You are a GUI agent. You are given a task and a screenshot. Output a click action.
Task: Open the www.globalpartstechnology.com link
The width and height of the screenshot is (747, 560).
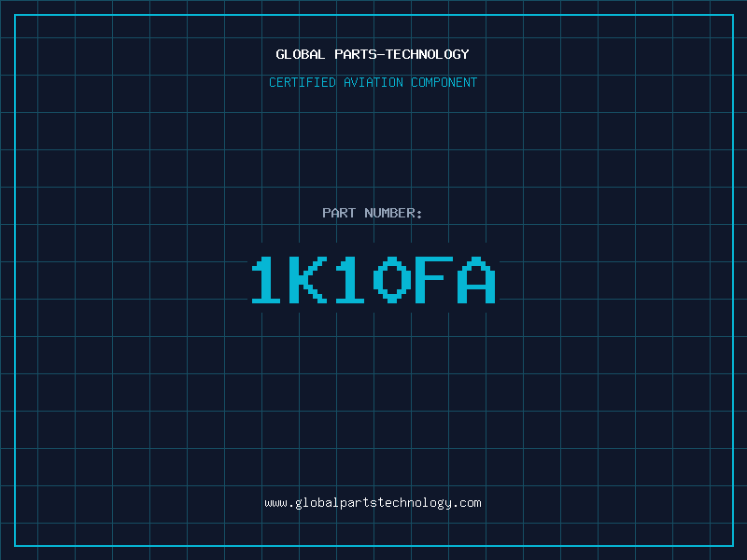pyautogui.click(x=373, y=503)
